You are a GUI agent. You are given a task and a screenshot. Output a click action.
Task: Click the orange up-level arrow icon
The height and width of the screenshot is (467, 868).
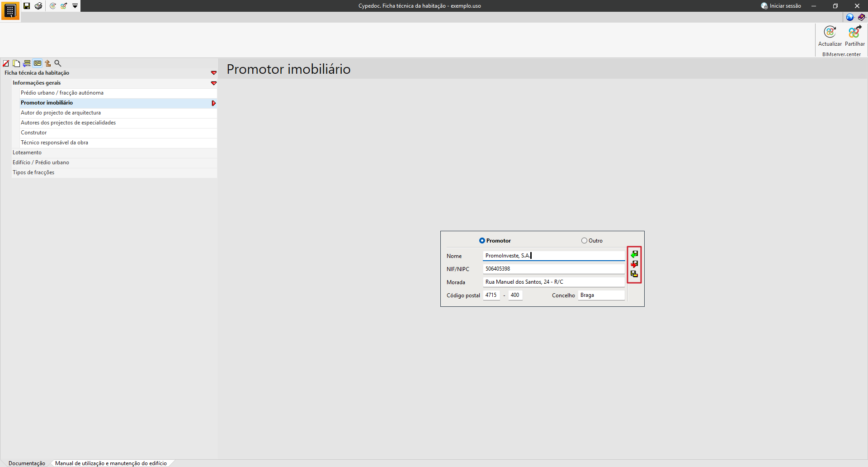coord(48,63)
